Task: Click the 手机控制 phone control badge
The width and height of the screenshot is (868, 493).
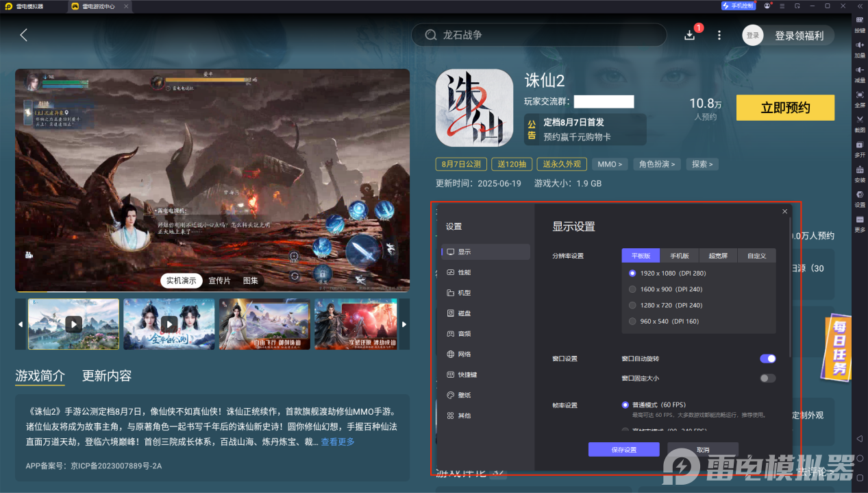Action: coord(738,5)
